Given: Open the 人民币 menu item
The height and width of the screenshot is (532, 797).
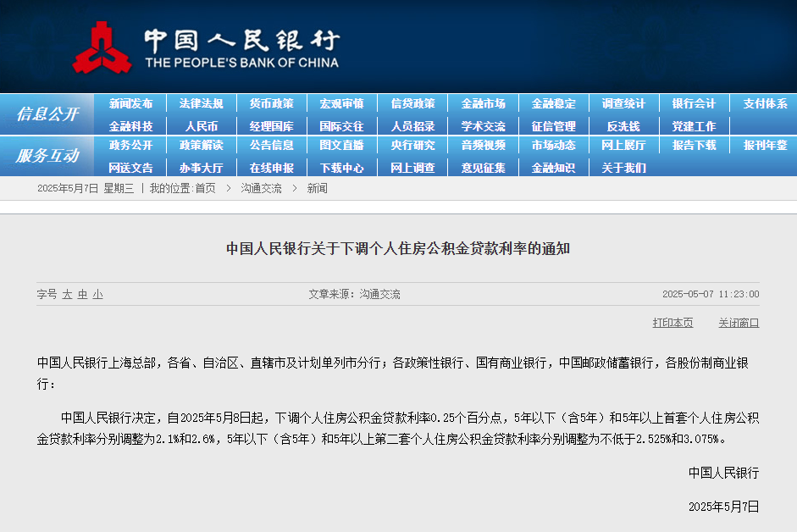Looking at the screenshot, I should click(202, 126).
